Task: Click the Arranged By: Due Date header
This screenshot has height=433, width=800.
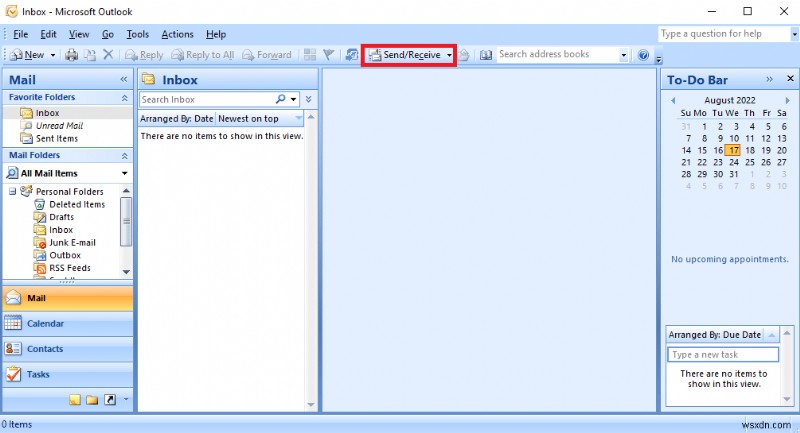Action: (x=715, y=335)
